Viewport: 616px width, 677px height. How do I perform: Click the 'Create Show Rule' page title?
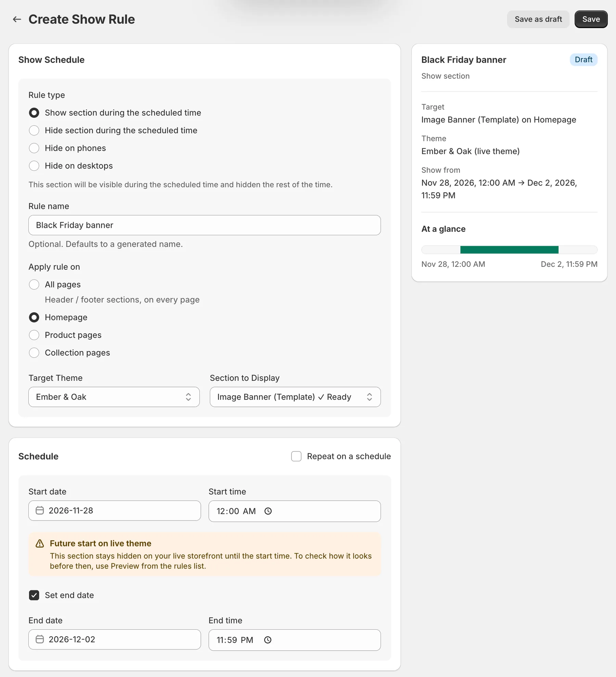[x=82, y=20]
